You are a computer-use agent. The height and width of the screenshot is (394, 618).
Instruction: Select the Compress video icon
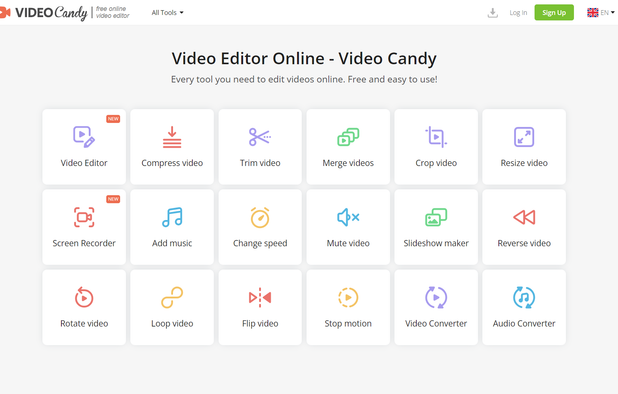coord(172,137)
